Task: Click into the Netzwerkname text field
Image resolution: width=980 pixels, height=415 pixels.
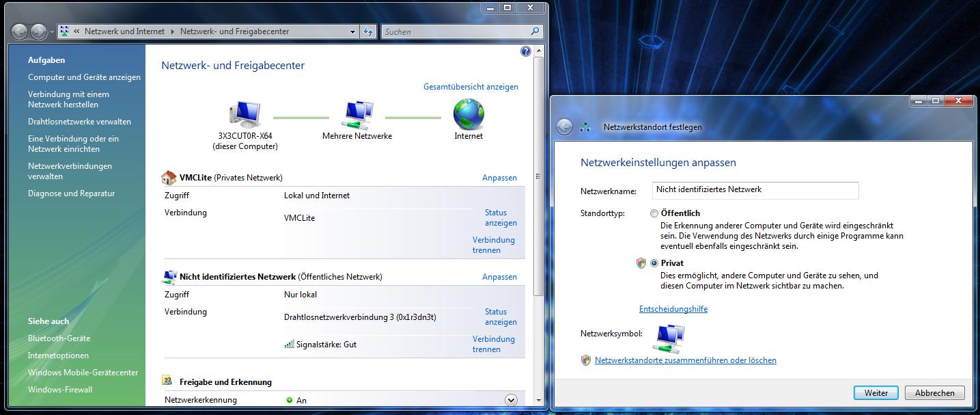Action: pos(755,190)
